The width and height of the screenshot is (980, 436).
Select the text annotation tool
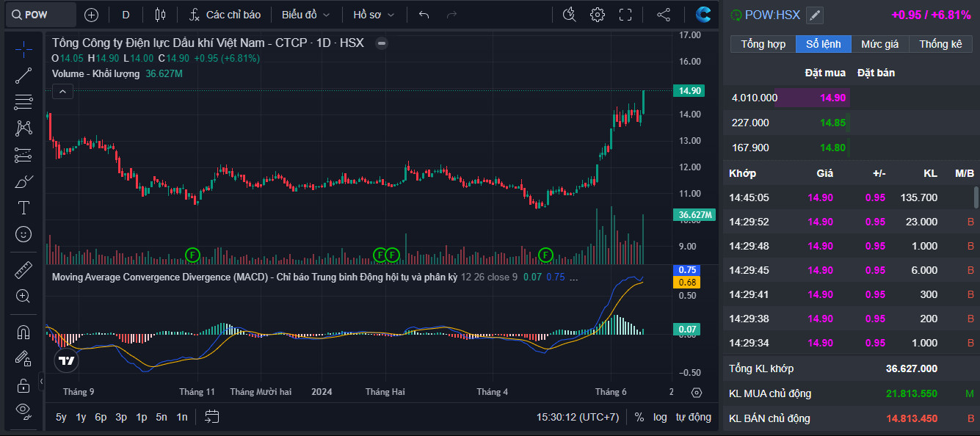pyautogui.click(x=23, y=208)
